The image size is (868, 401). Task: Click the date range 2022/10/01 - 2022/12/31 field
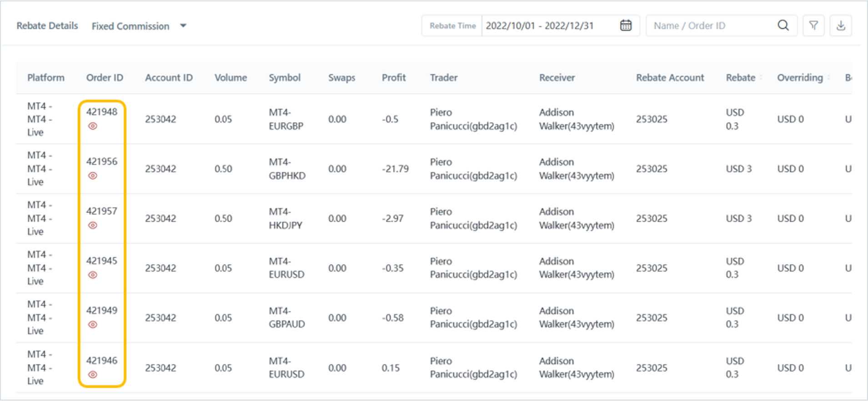pyautogui.click(x=540, y=26)
